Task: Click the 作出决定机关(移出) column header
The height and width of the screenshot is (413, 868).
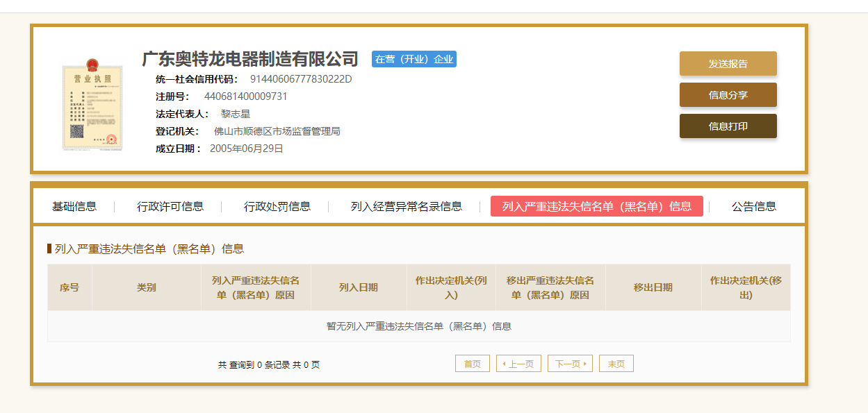Action: click(x=746, y=287)
